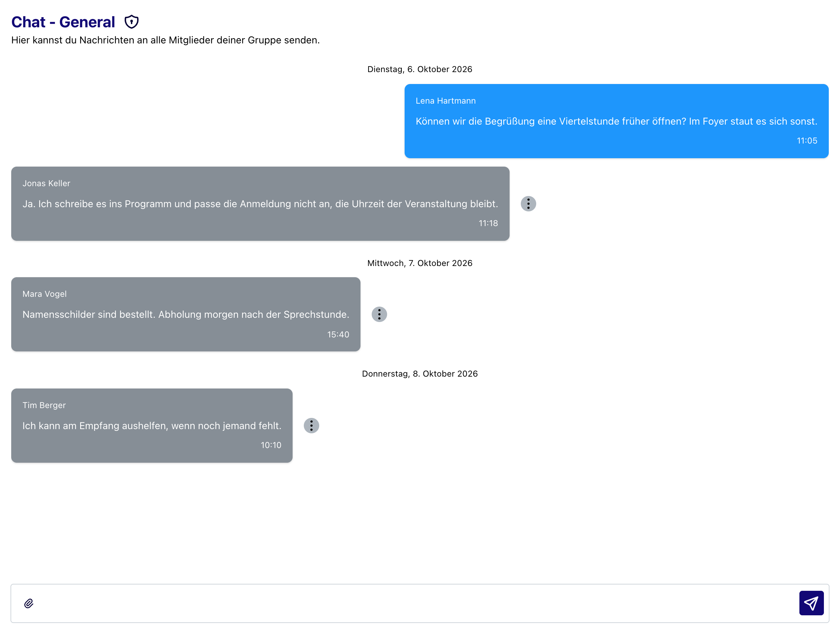
Task: Click the timestamp 11:05
Action: (807, 141)
